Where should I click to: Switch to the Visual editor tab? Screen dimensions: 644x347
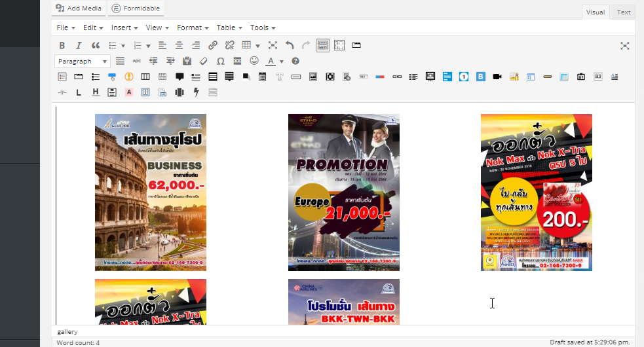click(x=595, y=12)
